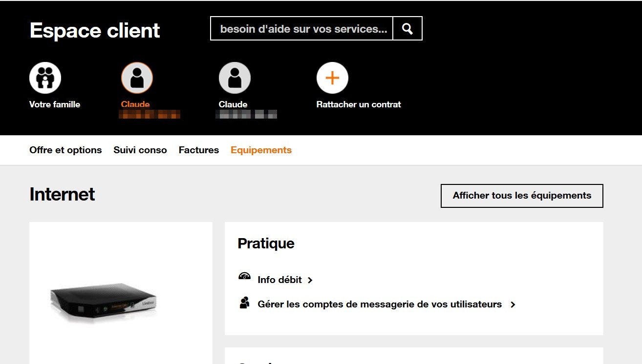This screenshot has height=364, width=642.
Task: Expand the chevron after Gérer les comptes
Action: coord(513,304)
